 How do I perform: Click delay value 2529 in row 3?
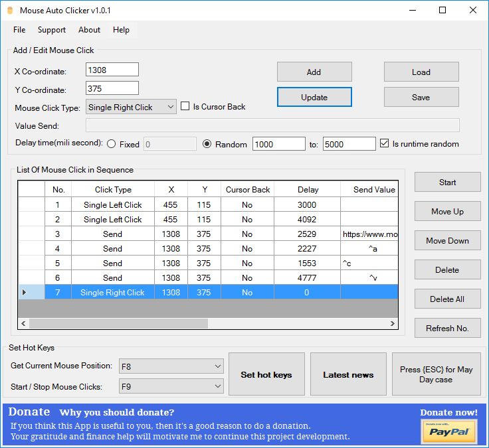pyautogui.click(x=308, y=234)
